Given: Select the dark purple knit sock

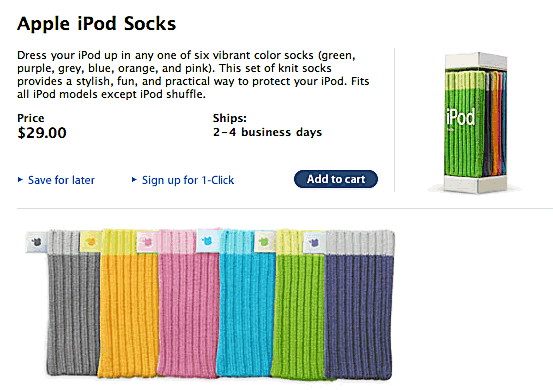Looking at the screenshot, I should (359, 305).
